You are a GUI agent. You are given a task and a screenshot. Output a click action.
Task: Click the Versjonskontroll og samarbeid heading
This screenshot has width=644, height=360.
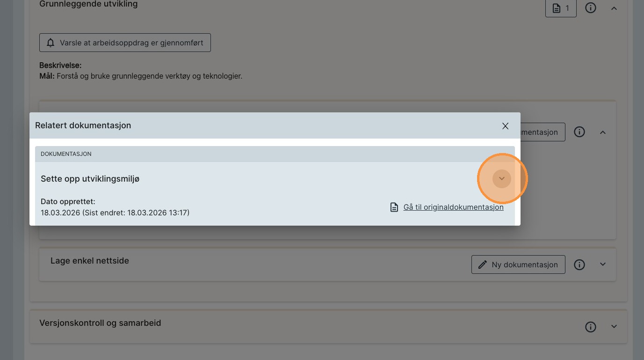pyautogui.click(x=100, y=323)
